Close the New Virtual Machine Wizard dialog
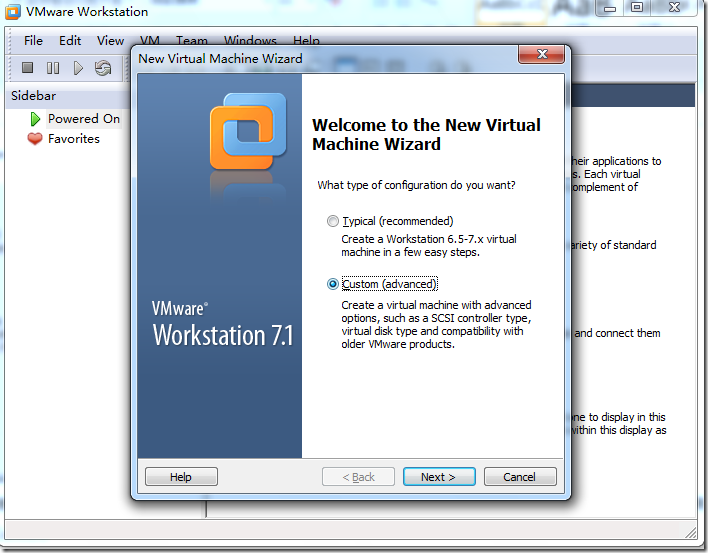The image size is (708, 553). (x=542, y=54)
